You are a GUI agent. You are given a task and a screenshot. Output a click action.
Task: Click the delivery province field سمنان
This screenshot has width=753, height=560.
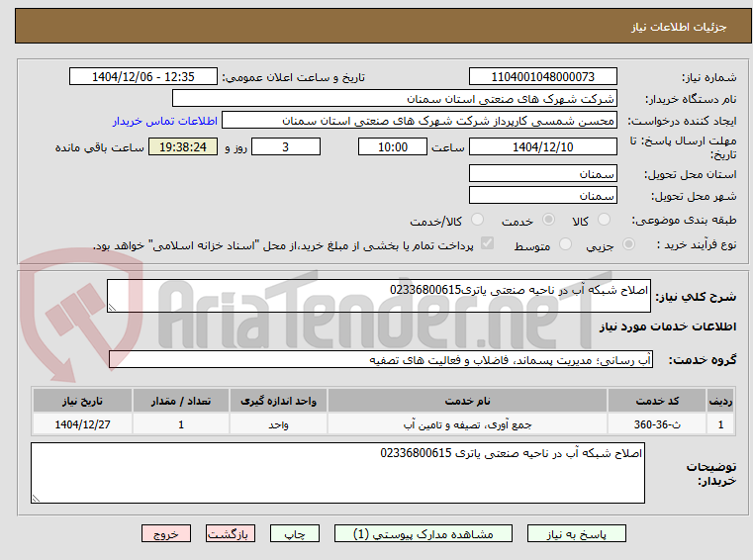(542, 173)
